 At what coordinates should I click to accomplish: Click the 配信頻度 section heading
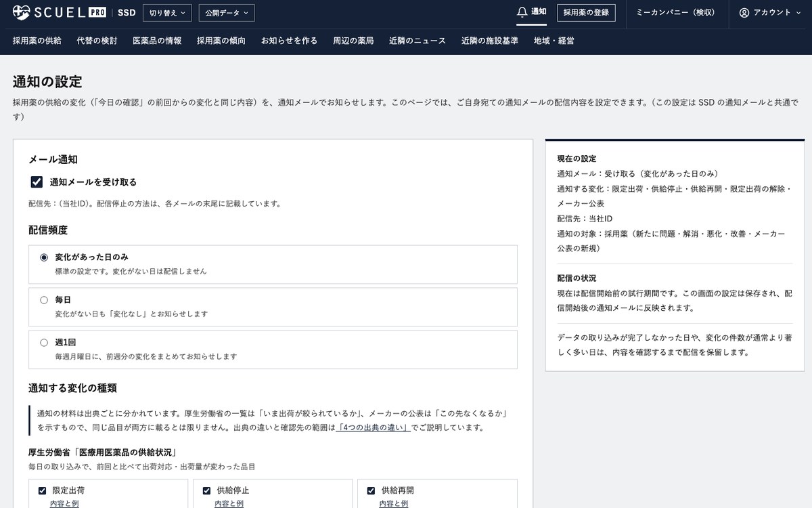pos(48,230)
